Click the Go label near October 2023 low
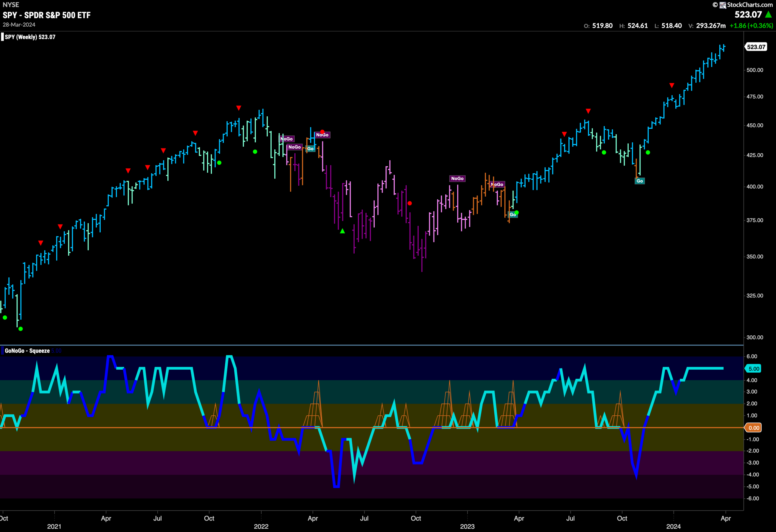 click(639, 181)
